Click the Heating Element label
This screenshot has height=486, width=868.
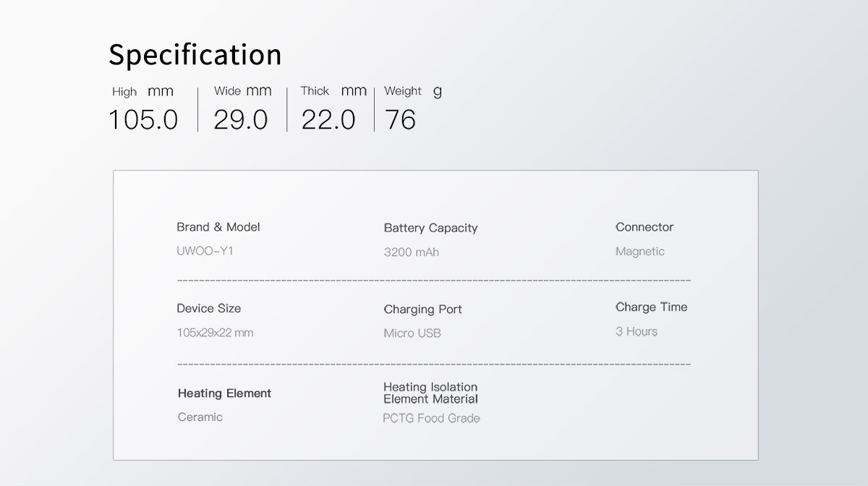pos(224,393)
